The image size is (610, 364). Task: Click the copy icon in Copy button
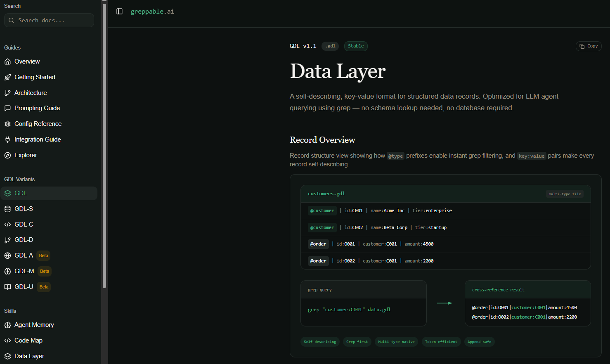tap(582, 46)
